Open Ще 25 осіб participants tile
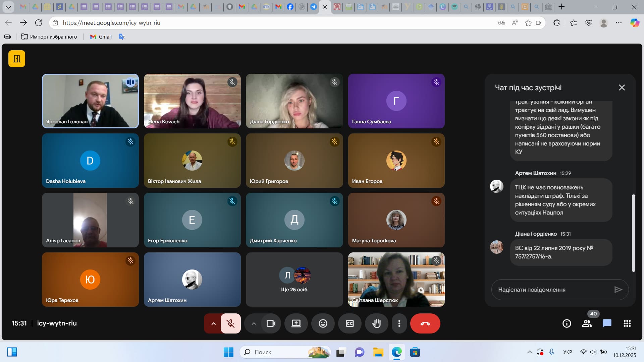This screenshot has height=362, width=644. [294, 280]
